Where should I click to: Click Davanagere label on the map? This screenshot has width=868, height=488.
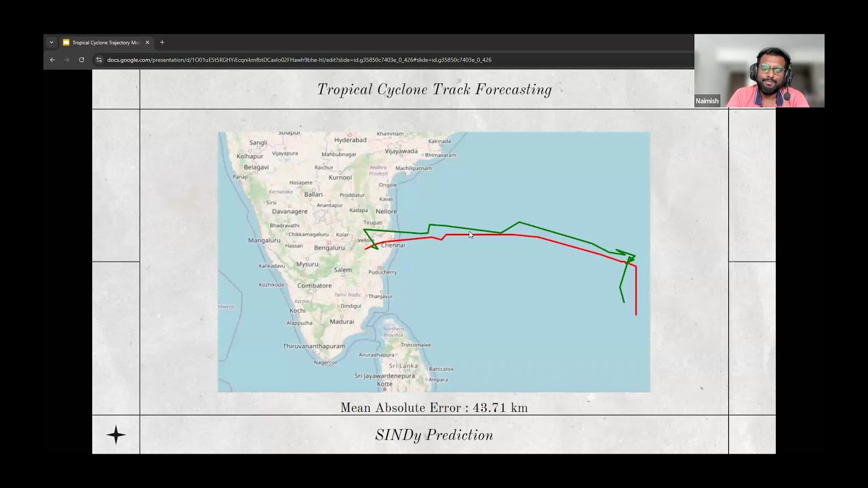tap(290, 211)
